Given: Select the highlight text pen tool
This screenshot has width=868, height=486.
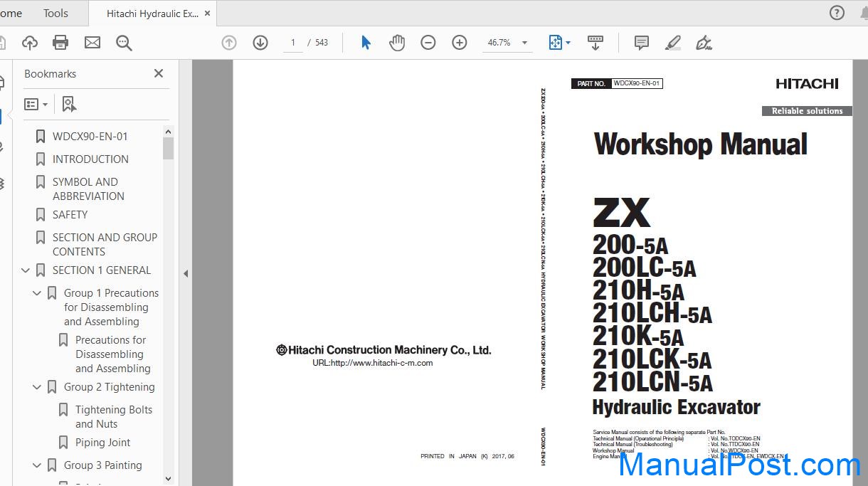Looking at the screenshot, I should pos(673,43).
